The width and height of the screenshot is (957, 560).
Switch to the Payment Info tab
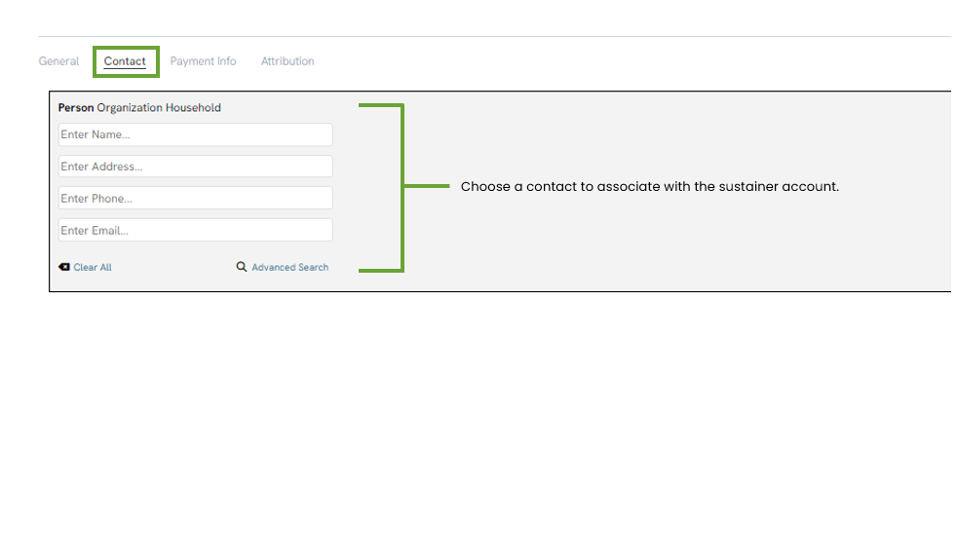[x=204, y=61]
